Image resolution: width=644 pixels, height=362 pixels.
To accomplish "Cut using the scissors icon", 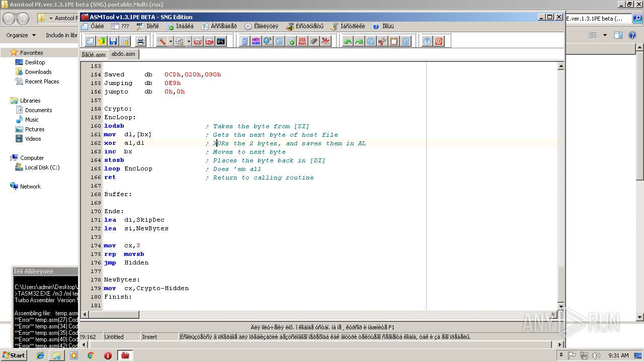I will [x=382, y=41].
